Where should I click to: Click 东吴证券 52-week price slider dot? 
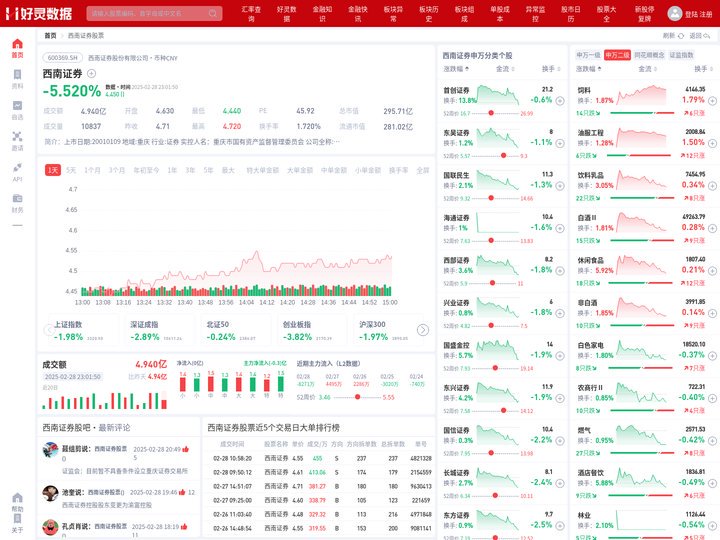[503, 156]
